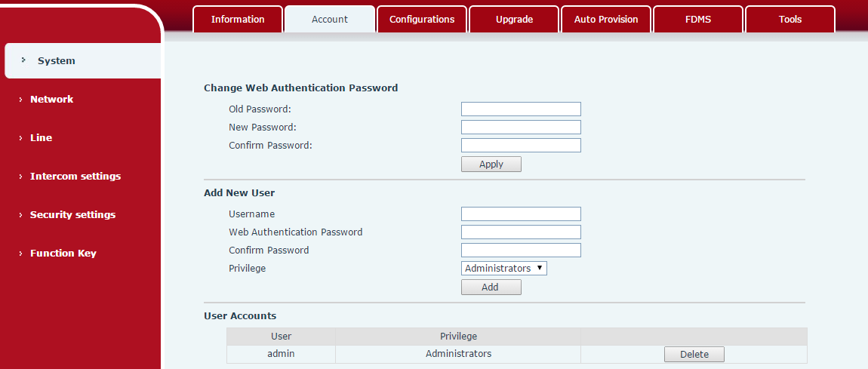The height and width of the screenshot is (369, 868).
Task: Open Intercom settings in the sidebar
Action: click(75, 177)
